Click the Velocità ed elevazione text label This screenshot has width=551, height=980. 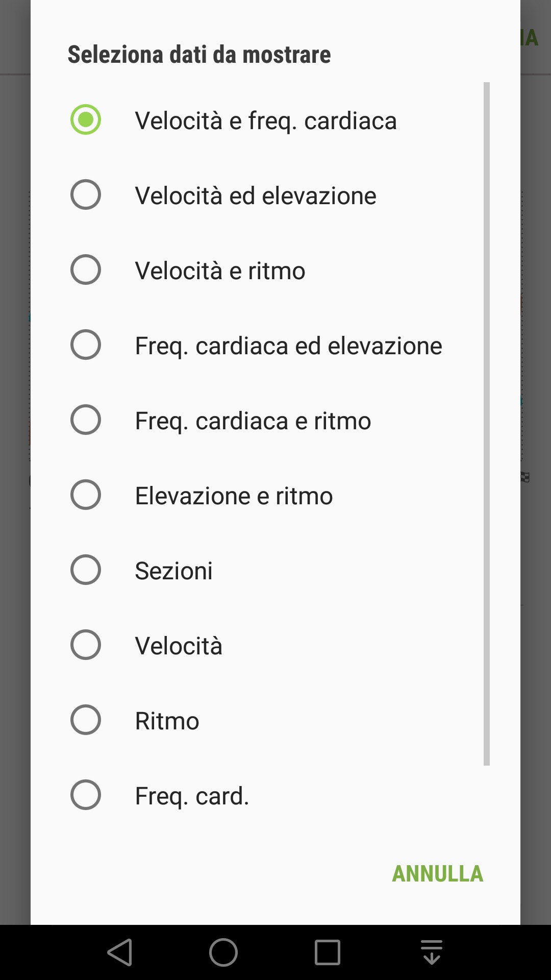(x=255, y=195)
